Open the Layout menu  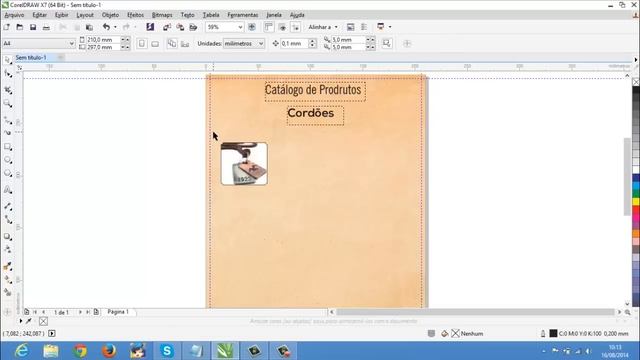point(85,15)
